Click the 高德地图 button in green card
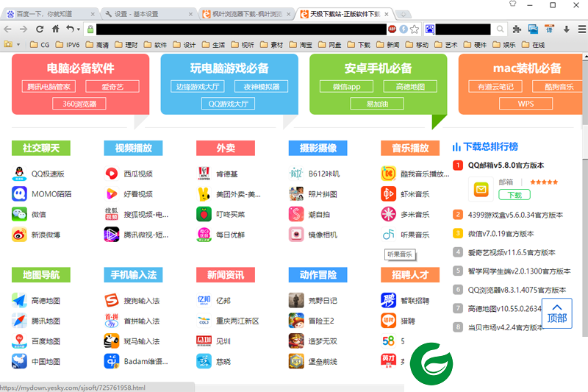Image resolution: width=588 pixels, height=392 pixels. click(410, 87)
